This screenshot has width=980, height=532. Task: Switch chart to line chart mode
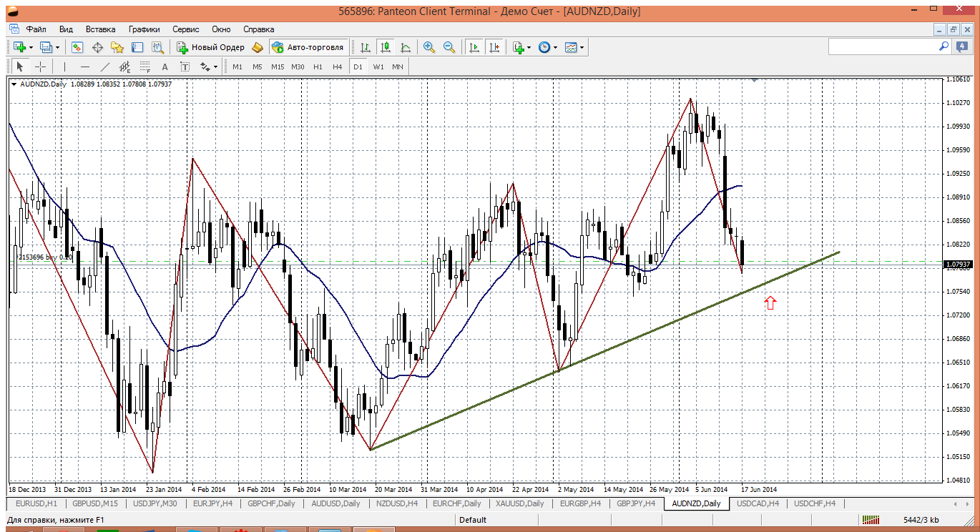pyautogui.click(x=406, y=47)
